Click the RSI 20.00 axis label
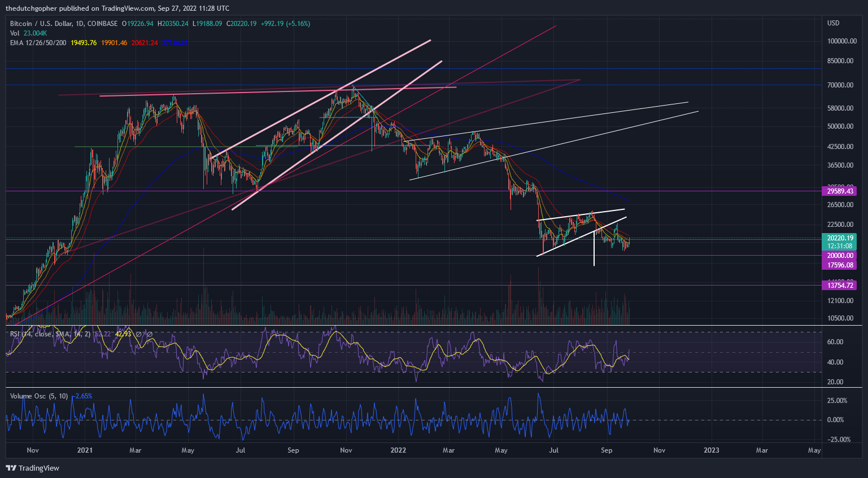Viewport: 868px width, 478px height. [835, 382]
